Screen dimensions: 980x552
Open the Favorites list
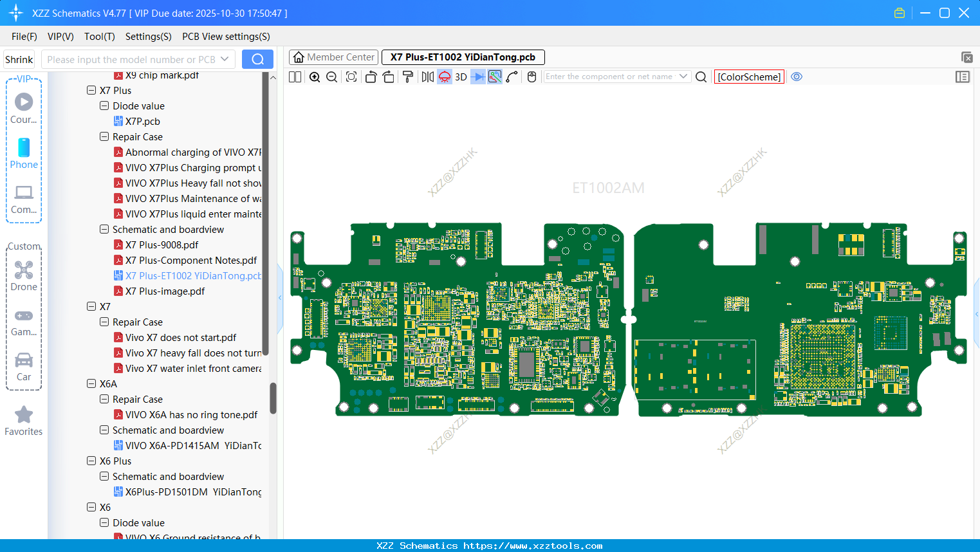click(24, 421)
